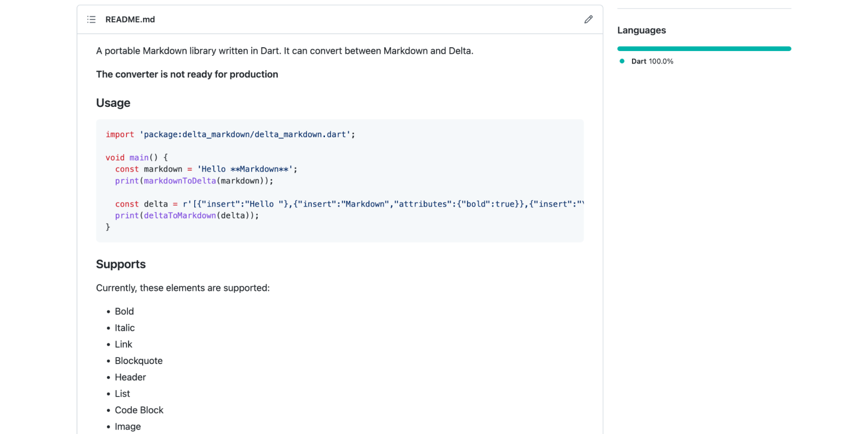Screen dimensions: 868x434
Task: Click the 'Code Block' list item
Action: click(x=139, y=410)
